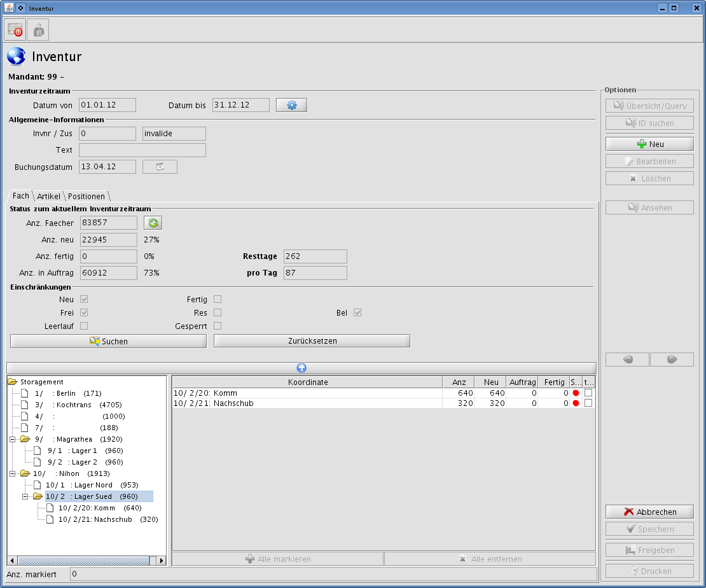Click the previous record arrow button
Screen dimensions: 706x588
click(627, 359)
